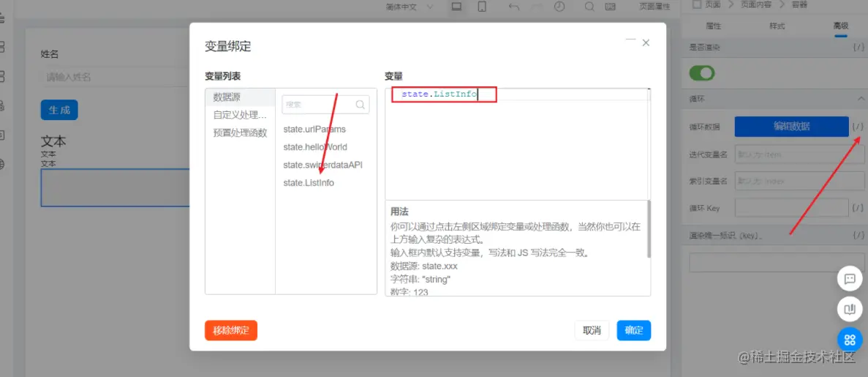Select state.urlParams variable
This screenshot has height=377, width=868.
(x=314, y=129)
